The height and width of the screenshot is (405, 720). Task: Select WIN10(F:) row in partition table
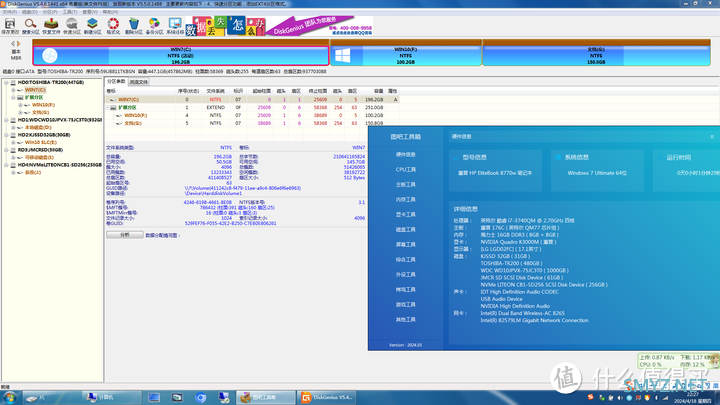252,115
